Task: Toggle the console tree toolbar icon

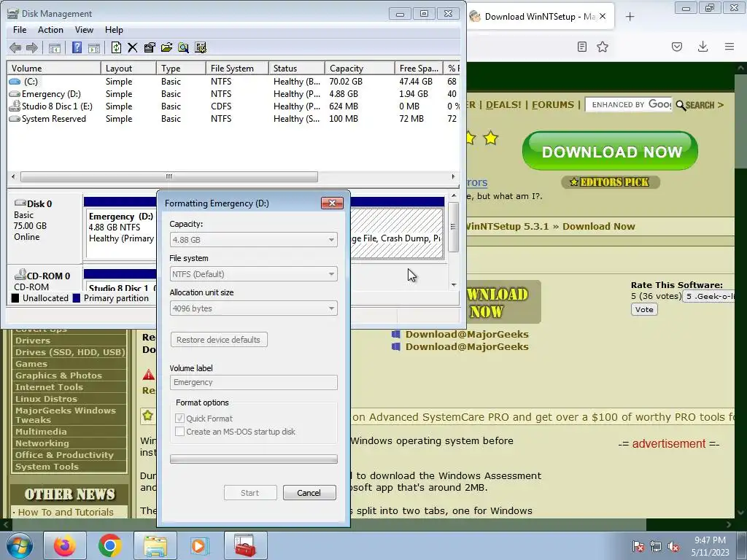Action: point(55,47)
